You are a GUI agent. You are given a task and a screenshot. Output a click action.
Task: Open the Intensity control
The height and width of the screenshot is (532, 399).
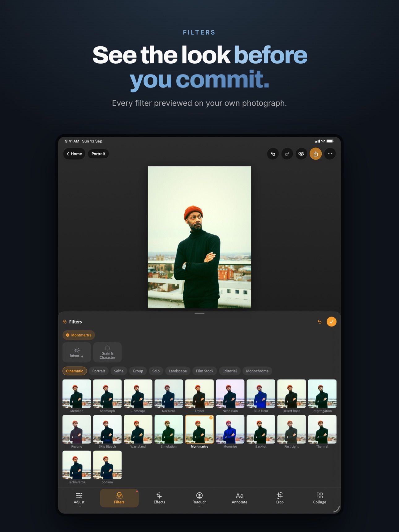point(77,352)
